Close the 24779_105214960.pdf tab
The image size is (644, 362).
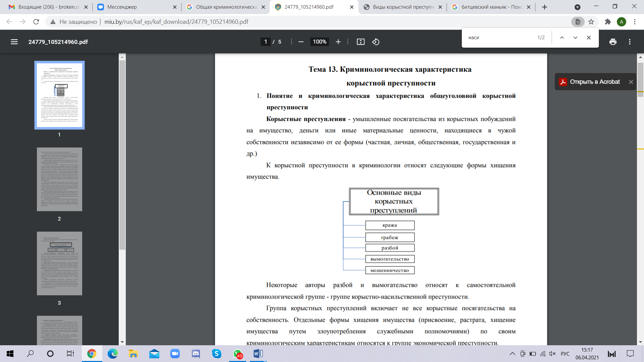coord(352,7)
